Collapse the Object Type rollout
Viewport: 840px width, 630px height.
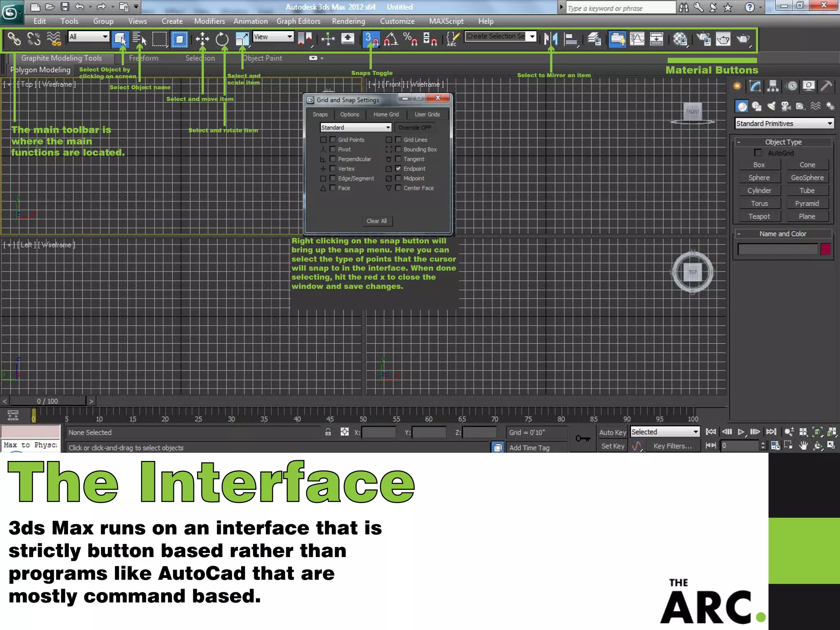783,142
